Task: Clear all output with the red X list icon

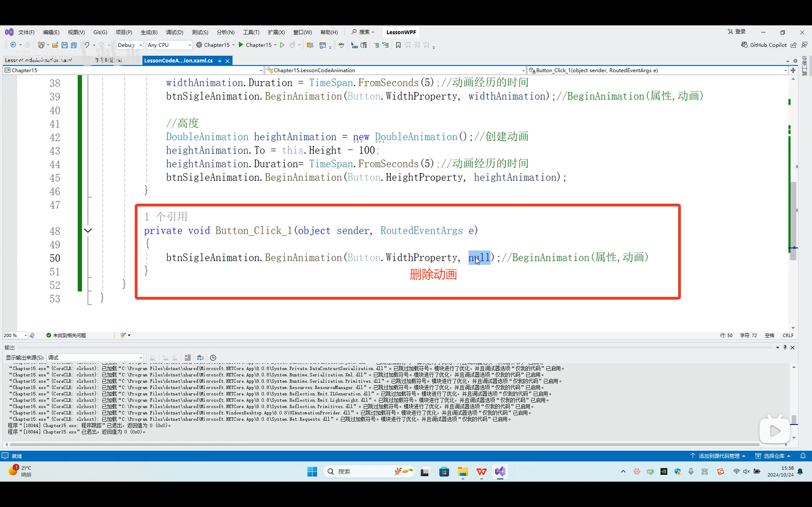Action: coord(187,358)
